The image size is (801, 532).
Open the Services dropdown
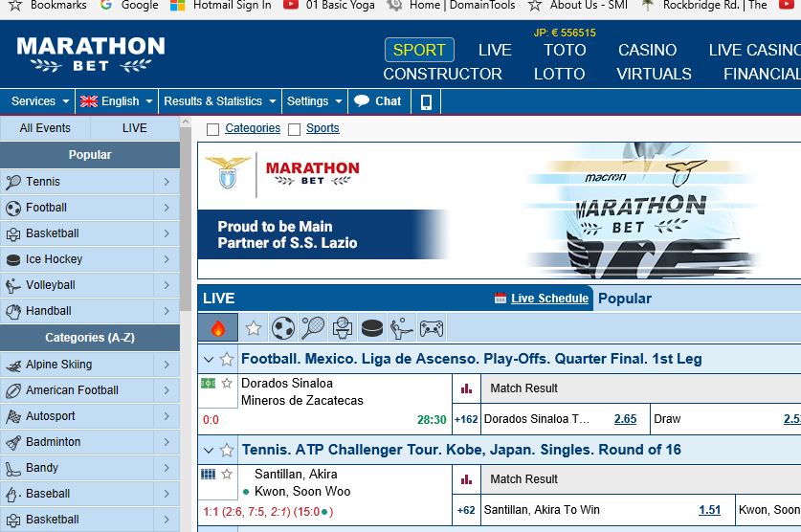pos(38,101)
